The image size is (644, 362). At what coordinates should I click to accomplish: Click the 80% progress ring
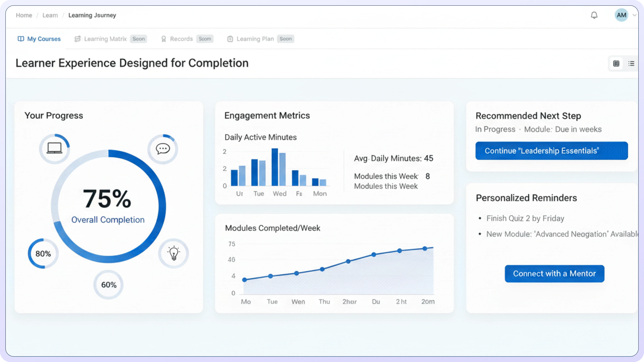click(43, 254)
